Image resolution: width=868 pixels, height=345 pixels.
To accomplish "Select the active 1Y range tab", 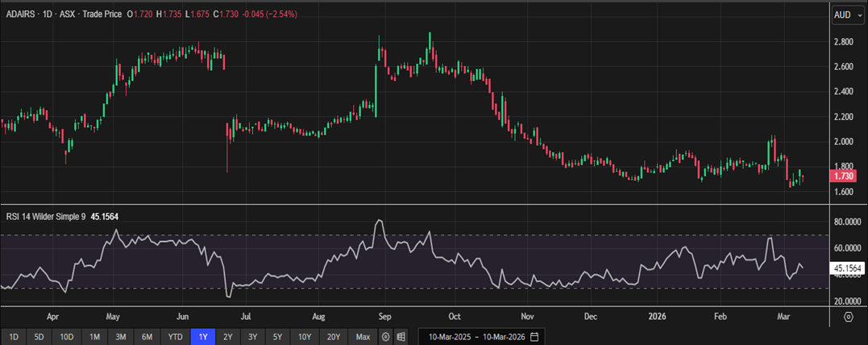I will 203,335.
